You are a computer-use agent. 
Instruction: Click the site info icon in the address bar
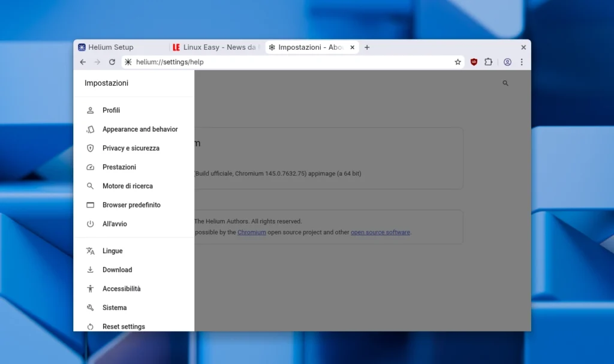point(128,62)
